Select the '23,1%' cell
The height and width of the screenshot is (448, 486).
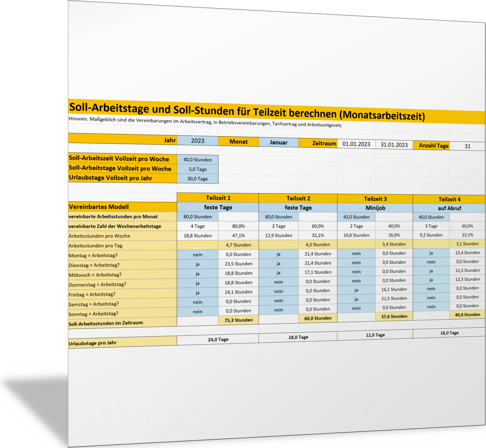click(468, 235)
